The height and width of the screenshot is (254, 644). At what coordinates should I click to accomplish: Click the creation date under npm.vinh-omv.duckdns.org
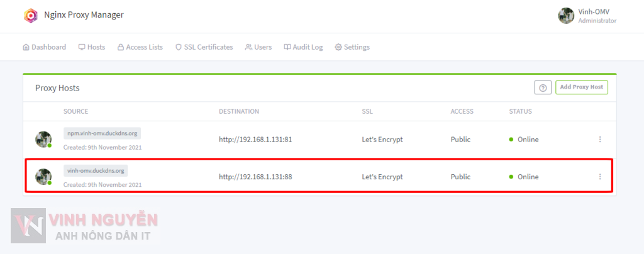[x=103, y=147]
